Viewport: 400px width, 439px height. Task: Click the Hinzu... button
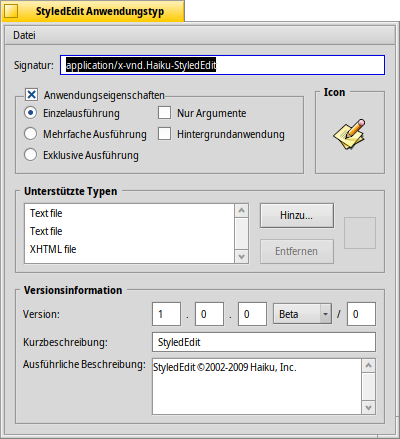pyautogui.click(x=297, y=215)
